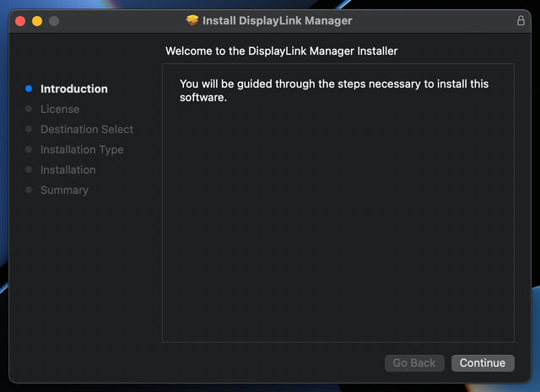The width and height of the screenshot is (540, 392).
Task: Click the lock icon in title bar
Action: coord(521,20)
